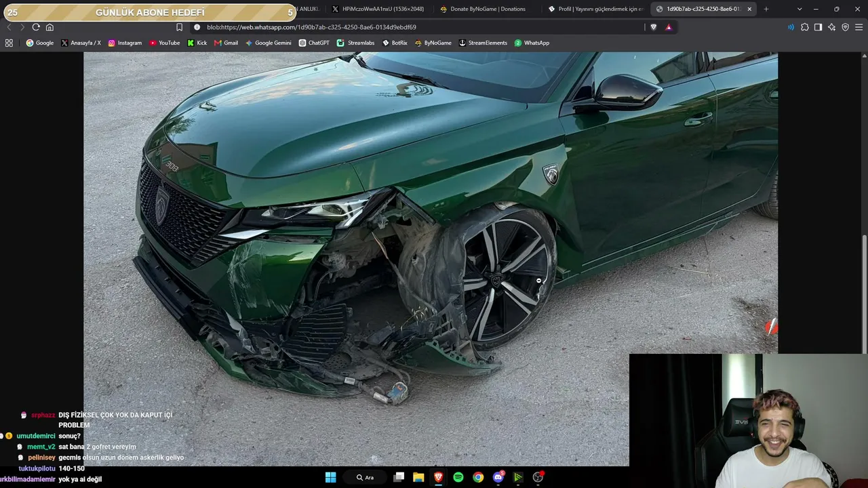Click the chat message "140-150"

point(72,468)
